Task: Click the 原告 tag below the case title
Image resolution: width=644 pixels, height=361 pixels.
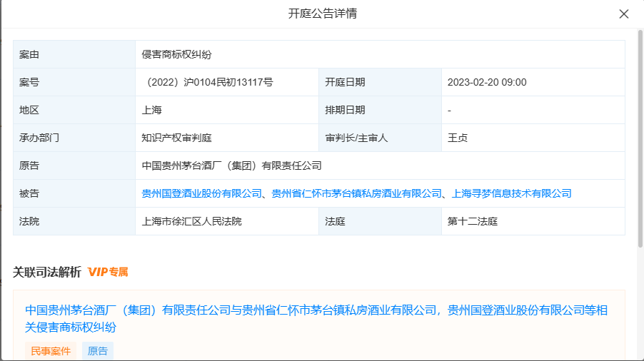Action: pos(98,351)
